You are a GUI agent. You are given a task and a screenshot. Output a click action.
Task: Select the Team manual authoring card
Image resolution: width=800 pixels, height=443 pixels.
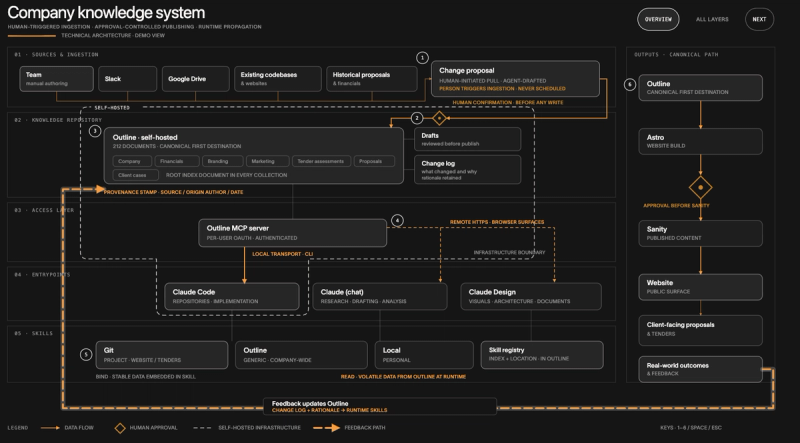(57, 79)
